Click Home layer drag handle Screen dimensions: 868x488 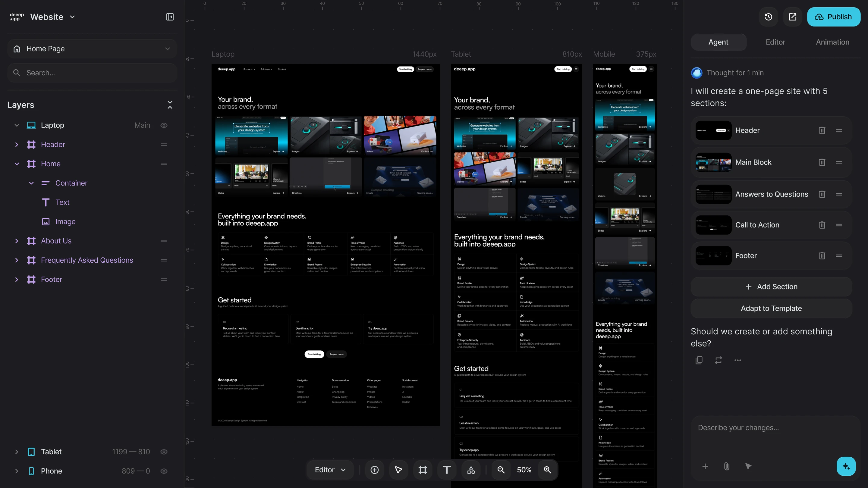164,164
